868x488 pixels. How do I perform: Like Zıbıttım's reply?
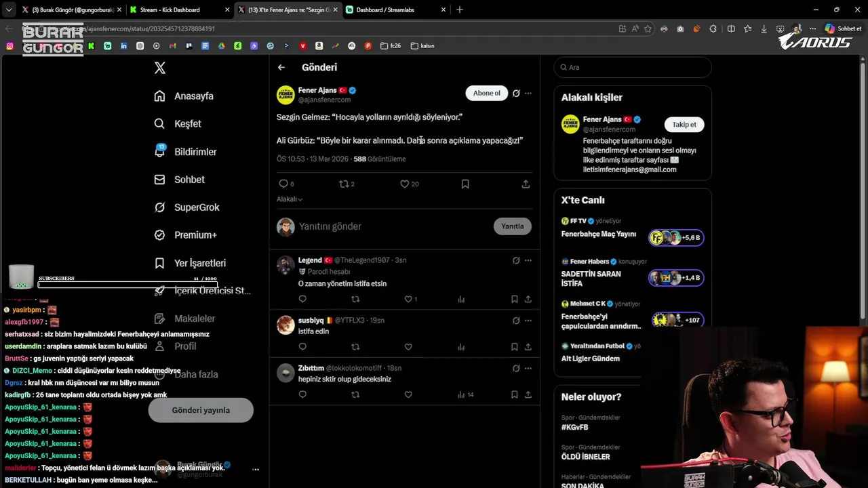[x=408, y=394]
